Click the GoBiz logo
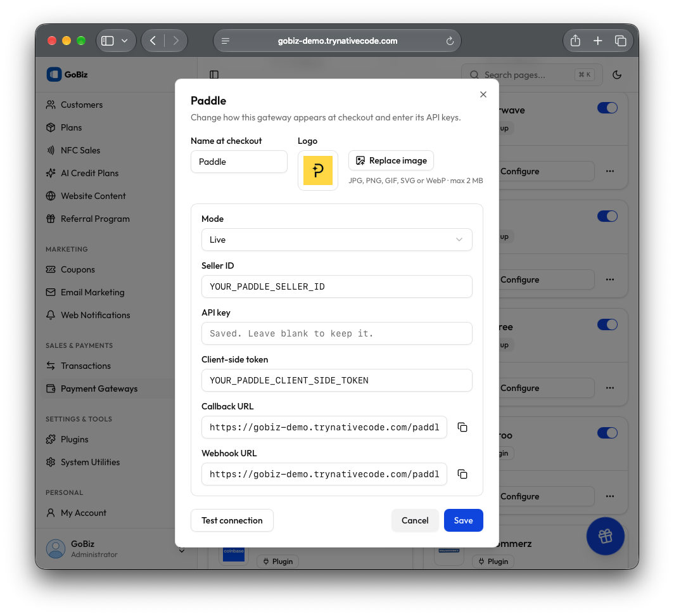This screenshot has width=674, height=616. (x=67, y=74)
